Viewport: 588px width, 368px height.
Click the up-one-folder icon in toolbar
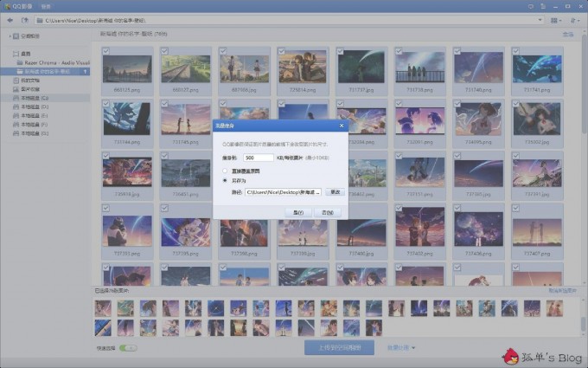coord(25,20)
